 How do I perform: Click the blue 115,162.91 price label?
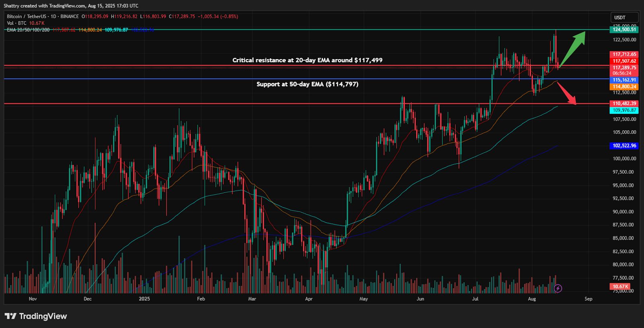(624, 80)
